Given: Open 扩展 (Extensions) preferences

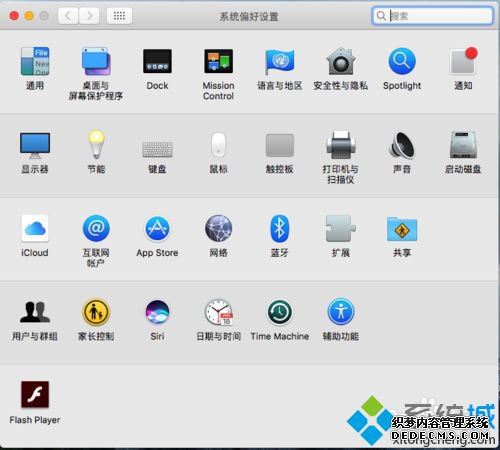Looking at the screenshot, I should click(340, 228).
